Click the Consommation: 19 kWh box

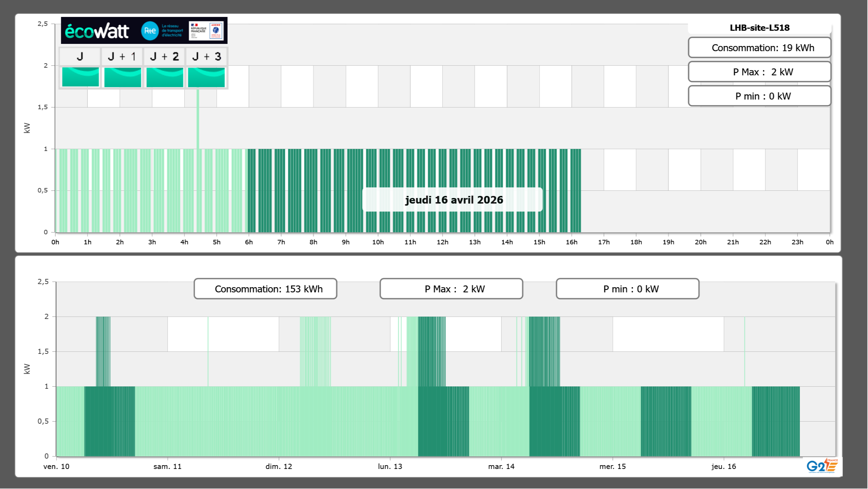pyautogui.click(x=759, y=48)
